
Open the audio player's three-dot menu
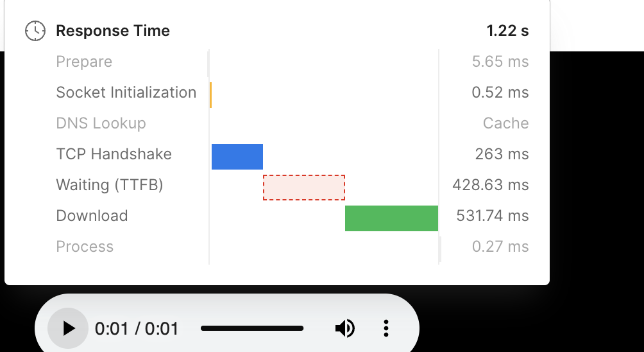(x=386, y=329)
